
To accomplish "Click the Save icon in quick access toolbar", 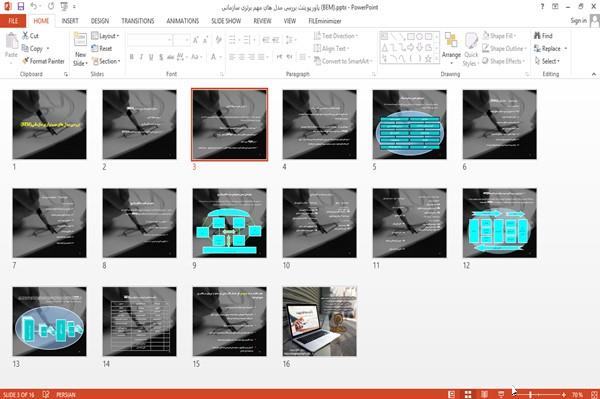I will 21,6.
